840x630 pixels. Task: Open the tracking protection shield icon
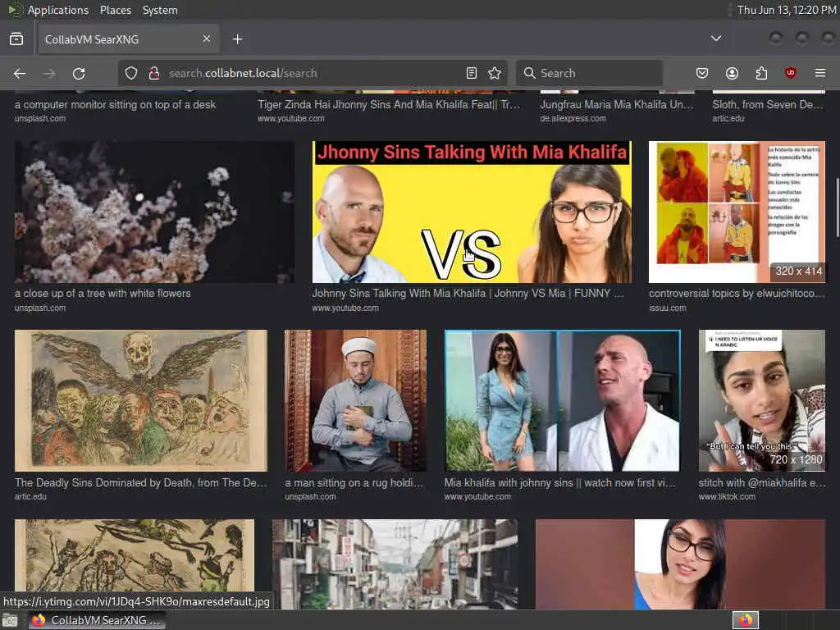coord(131,73)
